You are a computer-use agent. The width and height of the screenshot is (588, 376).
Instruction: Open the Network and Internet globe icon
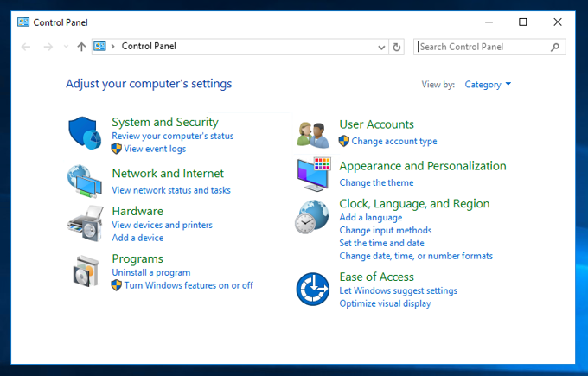coord(85,181)
